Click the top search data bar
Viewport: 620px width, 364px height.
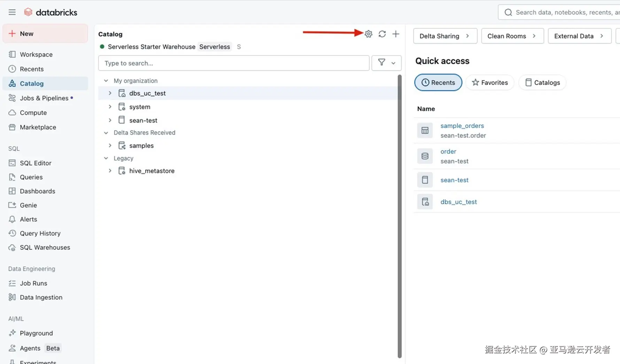click(x=559, y=13)
